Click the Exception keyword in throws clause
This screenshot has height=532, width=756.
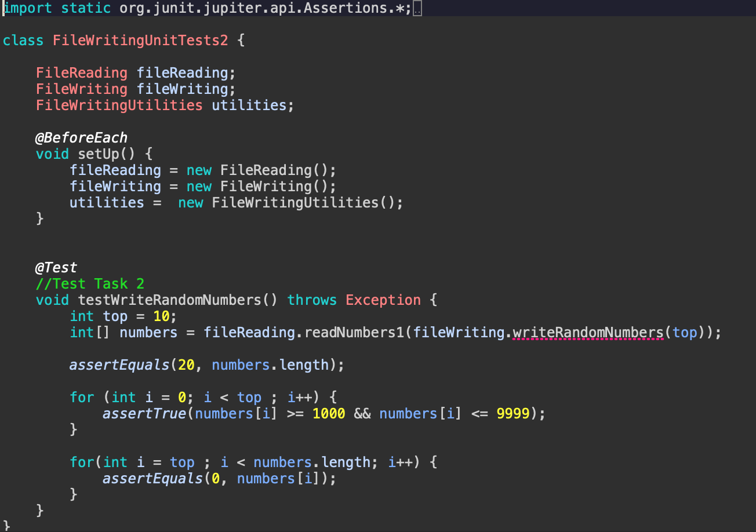click(x=383, y=300)
